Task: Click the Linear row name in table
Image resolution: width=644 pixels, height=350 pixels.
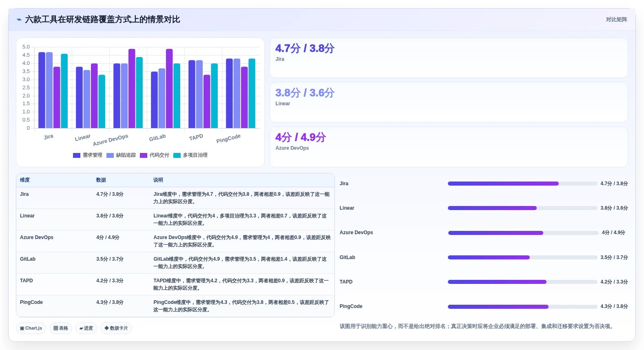Action: 27,216
